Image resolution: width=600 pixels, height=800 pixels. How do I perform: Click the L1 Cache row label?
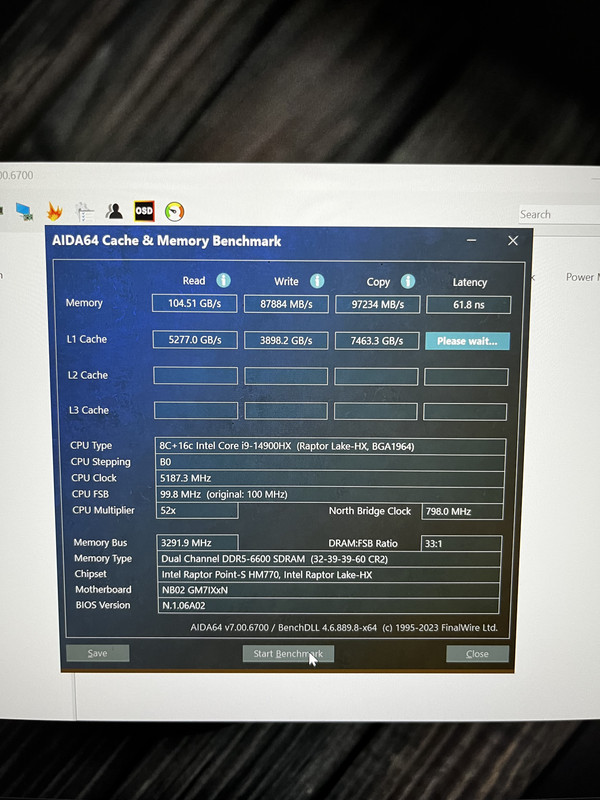pos(87,339)
